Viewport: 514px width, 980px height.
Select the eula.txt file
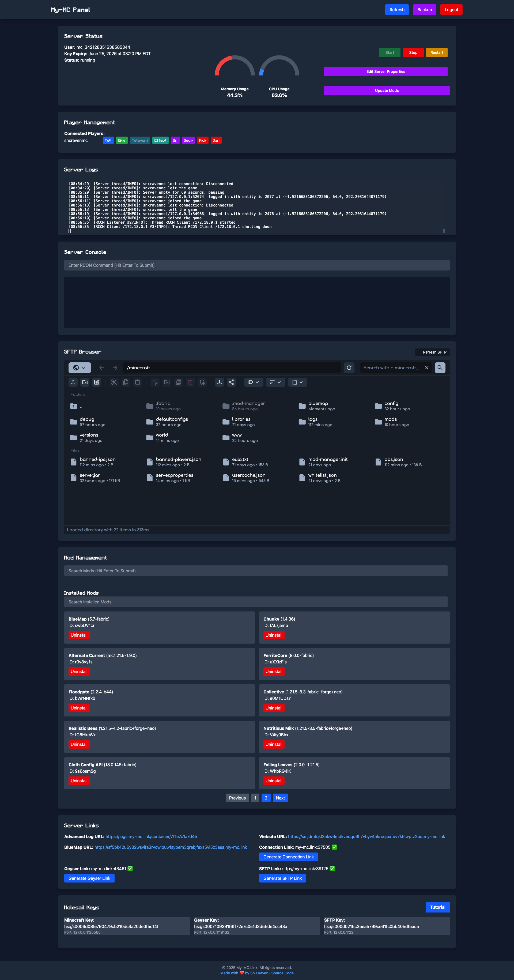coord(245,462)
